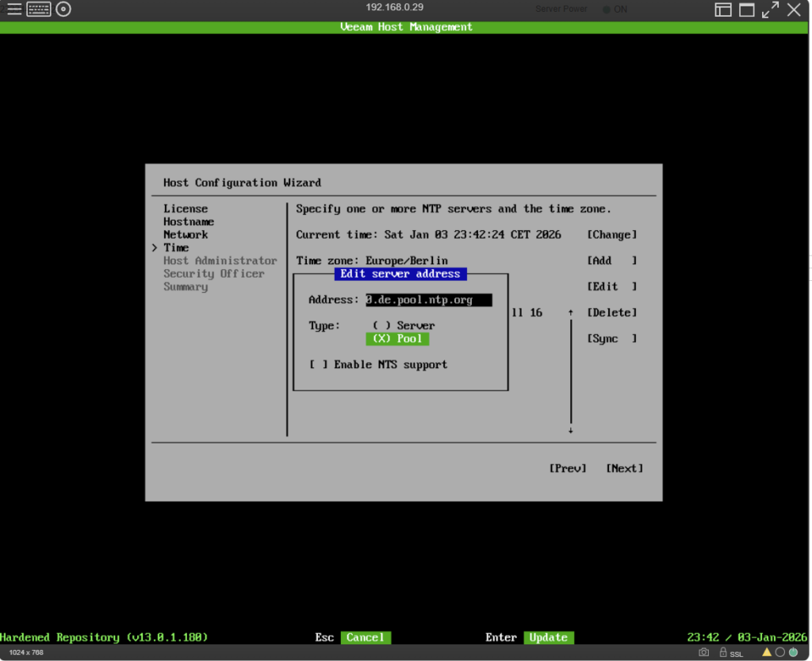Click the window layout icon in top bar
812x661 pixels.
pos(722,10)
